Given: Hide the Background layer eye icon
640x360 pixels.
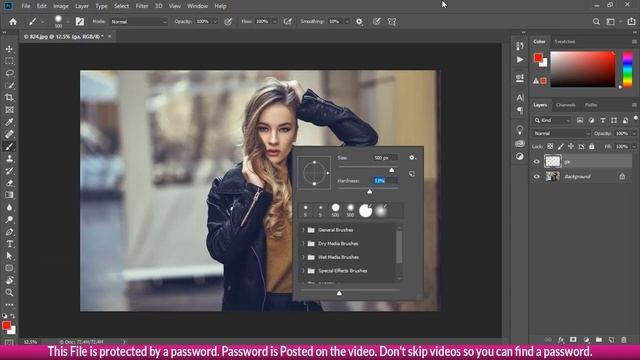Looking at the screenshot, I should click(537, 177).
